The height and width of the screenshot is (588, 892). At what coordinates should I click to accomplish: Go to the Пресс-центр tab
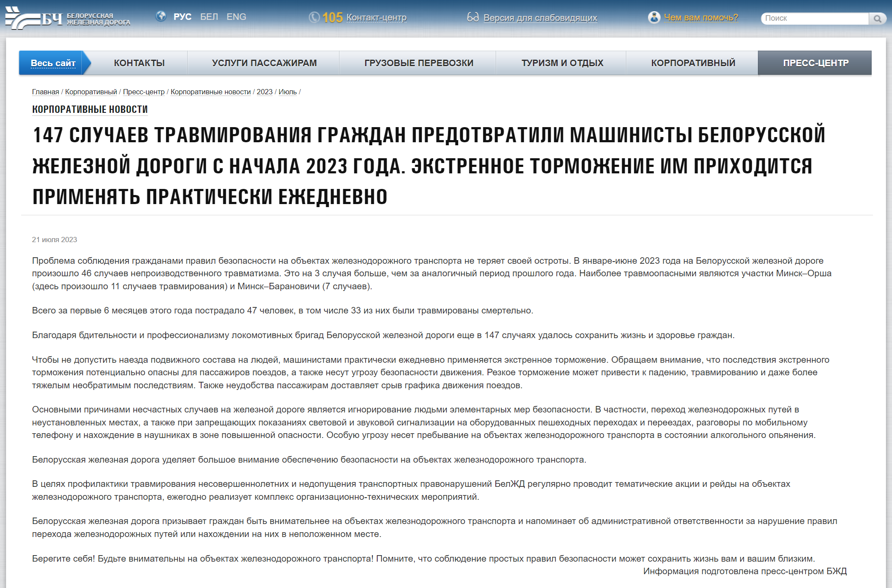815,63
